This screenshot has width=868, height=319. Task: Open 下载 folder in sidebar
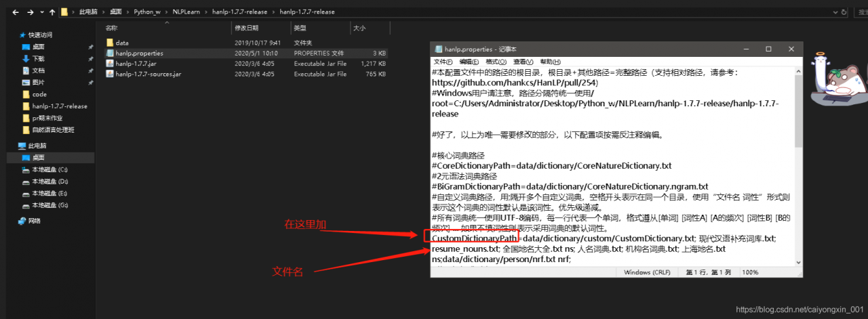click(x=38, y=58)
